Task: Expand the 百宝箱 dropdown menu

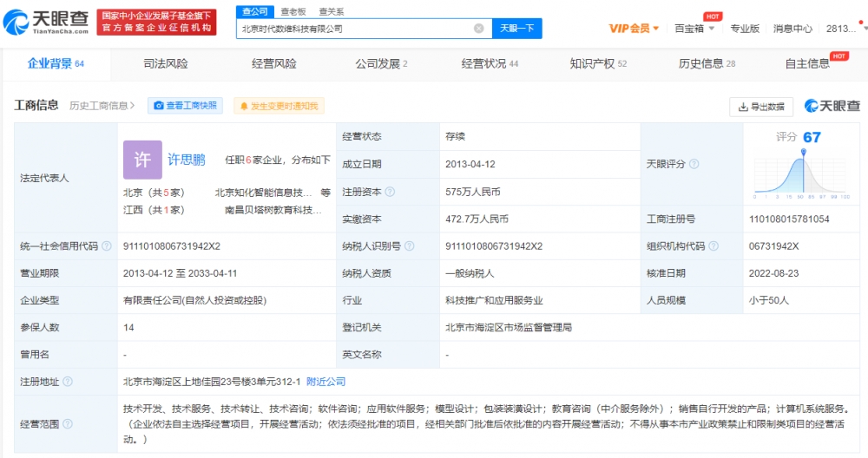Action: pos(695,29)
